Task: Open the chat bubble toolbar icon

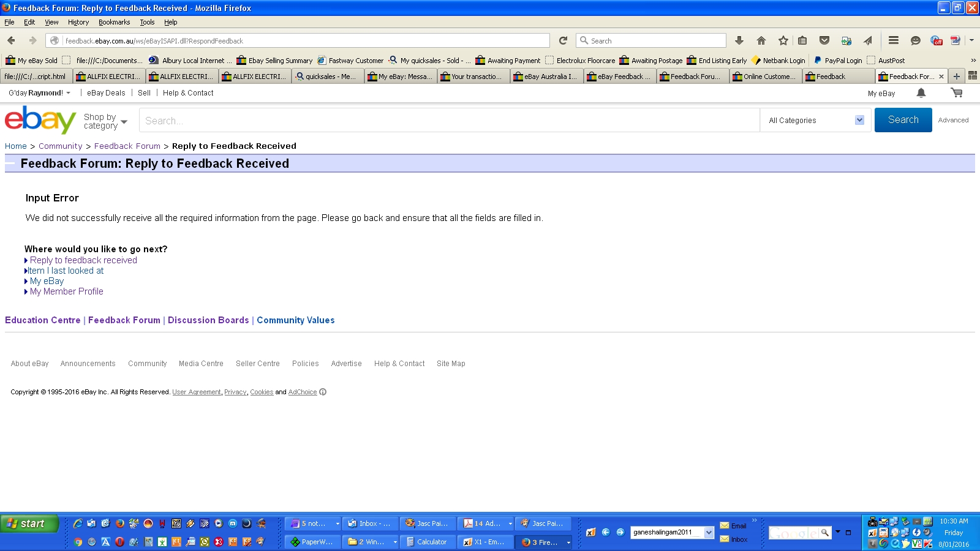Action: [916, 40]
